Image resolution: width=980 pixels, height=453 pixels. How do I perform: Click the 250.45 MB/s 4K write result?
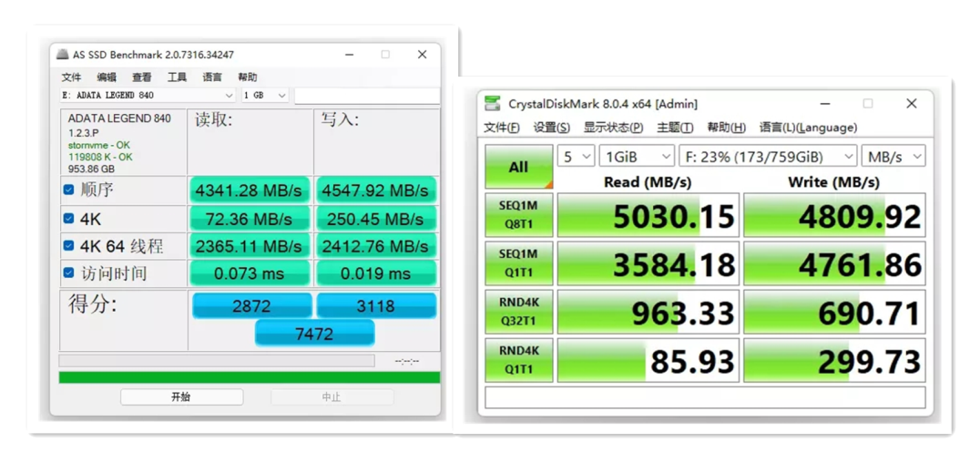(x=375, y=219)
